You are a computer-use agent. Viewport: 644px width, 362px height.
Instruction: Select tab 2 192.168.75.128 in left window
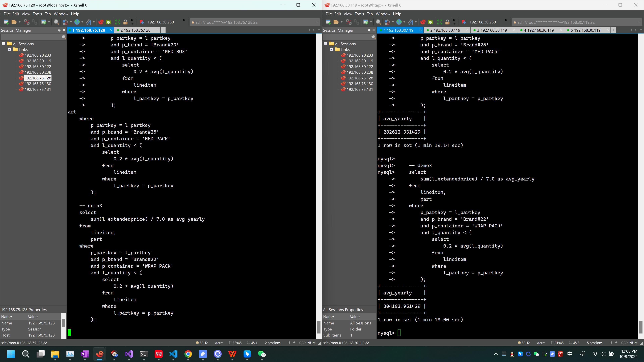pyautogui.click(x=135, y=30)
